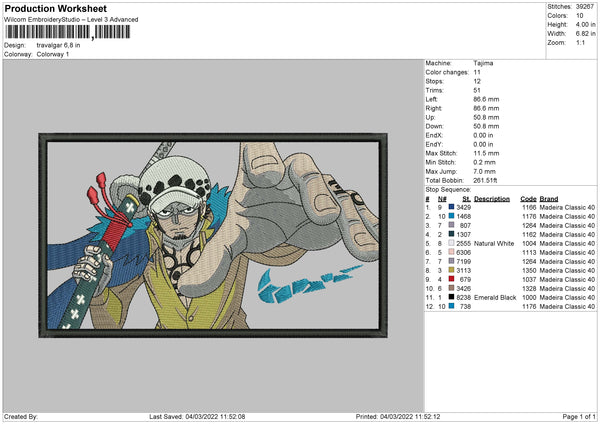Click the 'Code' column header
The height and width of the screenshot is (424, 600).
coord(528,199)
